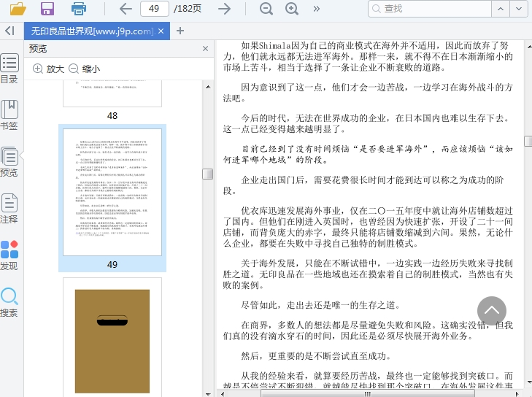Click 缩小 to shrink thumbnails
Image resolution: width=532 pixels, height=397 pixels.
click(x=85, y=69)
